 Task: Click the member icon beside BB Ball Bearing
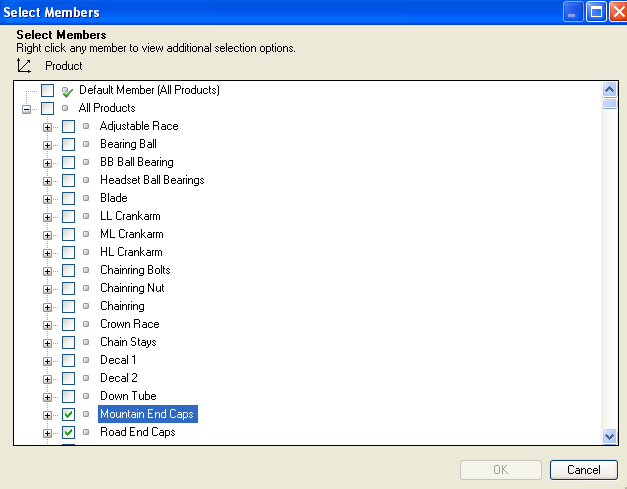pos(86,162)
